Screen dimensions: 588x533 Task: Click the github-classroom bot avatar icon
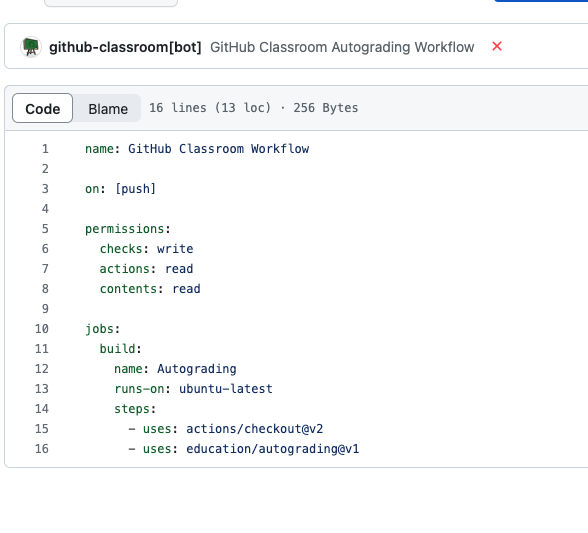(31, 47)
